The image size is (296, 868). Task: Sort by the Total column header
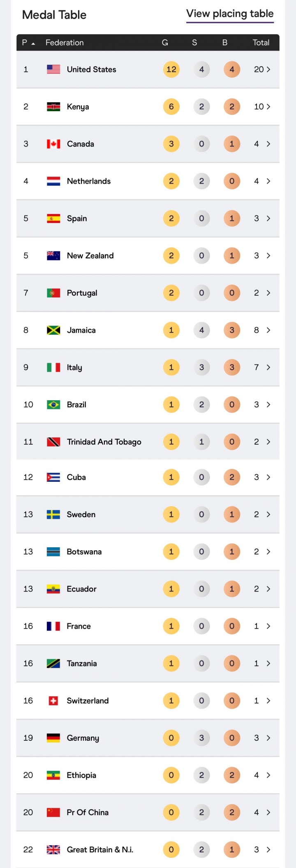pos(261,43)
